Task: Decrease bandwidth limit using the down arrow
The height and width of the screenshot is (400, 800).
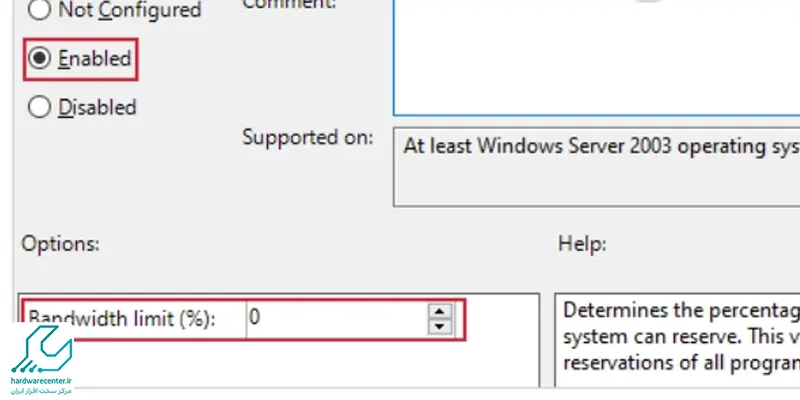Action: coord(440,327)
